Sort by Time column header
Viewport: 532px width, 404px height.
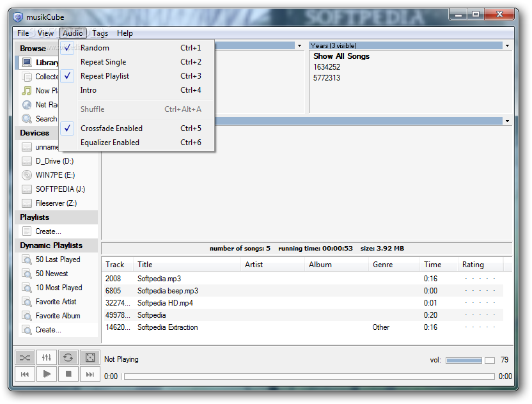(439, 265)
